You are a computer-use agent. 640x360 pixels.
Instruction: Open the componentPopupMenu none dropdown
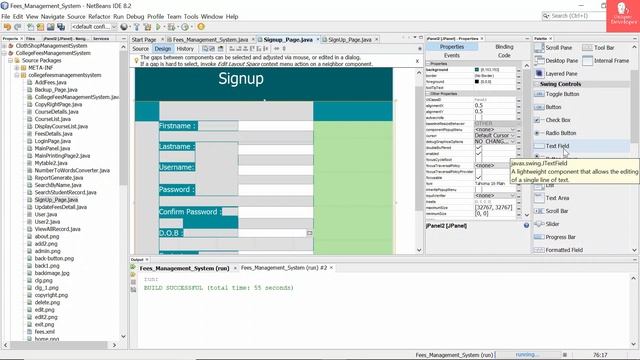(495, 129)
